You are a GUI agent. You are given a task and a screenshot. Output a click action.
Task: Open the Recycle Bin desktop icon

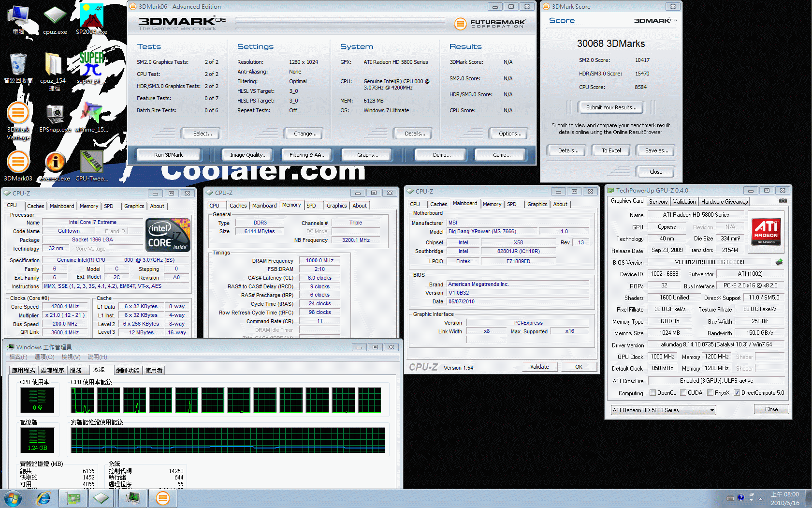18,68
